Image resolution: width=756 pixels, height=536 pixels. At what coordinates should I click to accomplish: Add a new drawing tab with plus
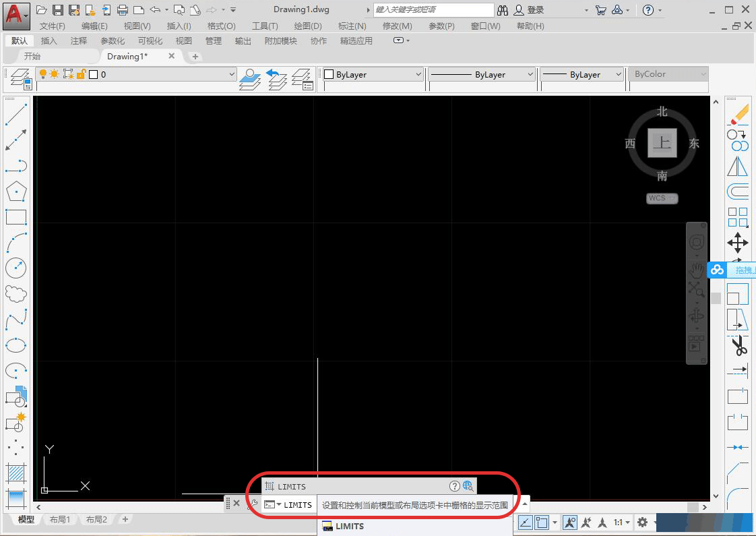(195, 57)
